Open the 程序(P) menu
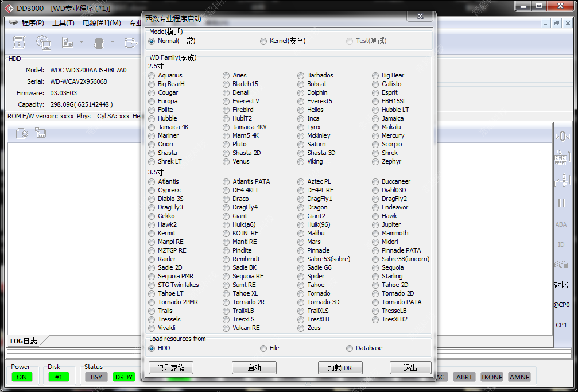Screen dimensions: 578x392 pos(33,22)
